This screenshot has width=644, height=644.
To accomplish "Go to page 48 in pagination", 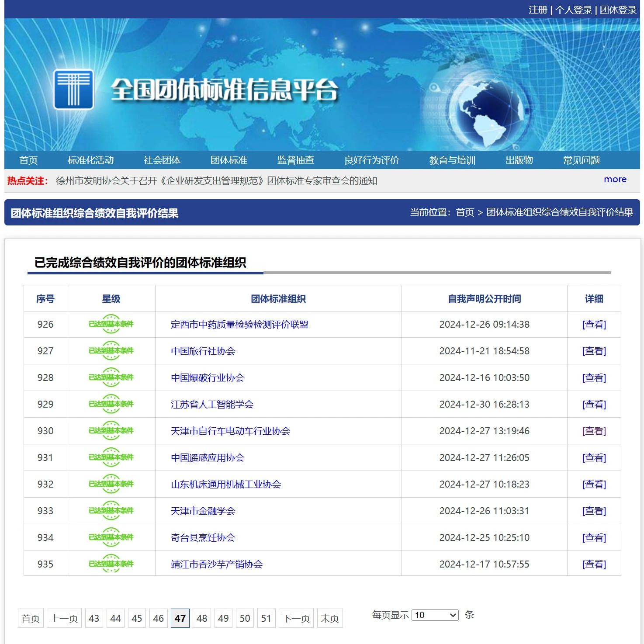I will point(202,618).
